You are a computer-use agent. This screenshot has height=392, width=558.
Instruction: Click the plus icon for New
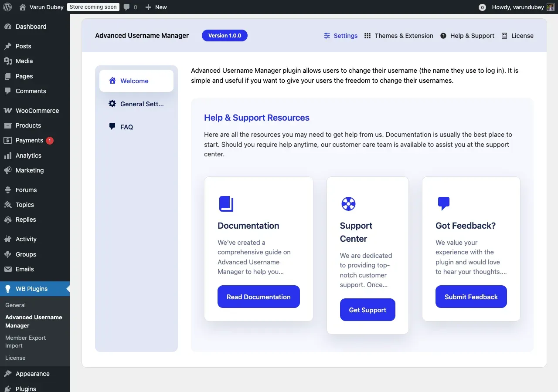(x=148, y=7)
